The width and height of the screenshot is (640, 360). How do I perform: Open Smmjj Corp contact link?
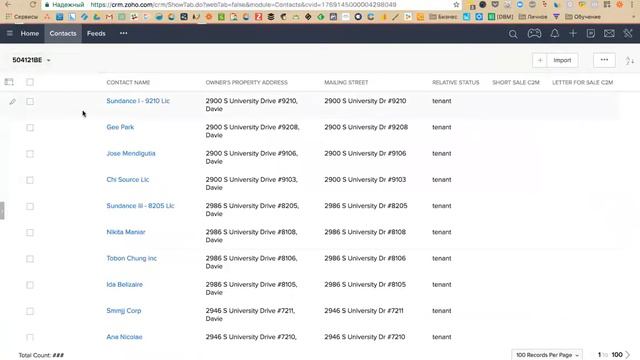pyautogui.click(x=124, y=311)
